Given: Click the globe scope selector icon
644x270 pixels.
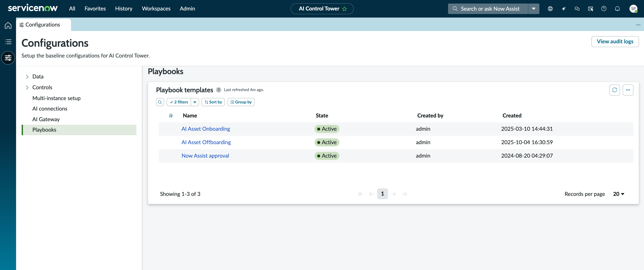Looking at the screenshot, I should coord(550,9).
